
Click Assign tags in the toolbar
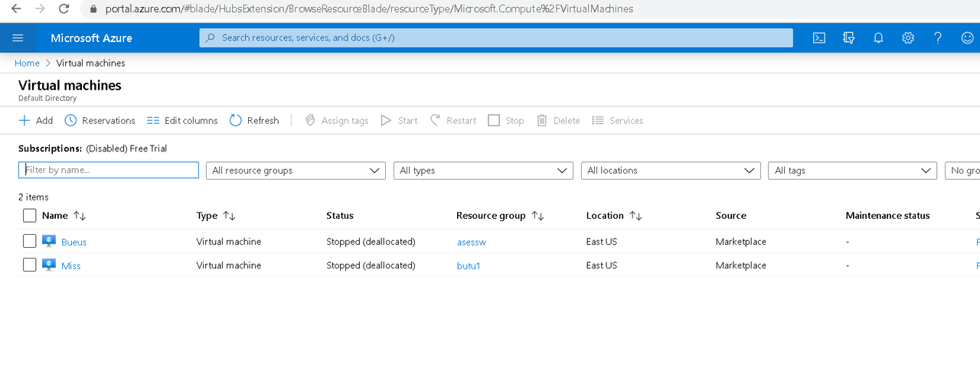pyautogui.click(x=336, y=120)
